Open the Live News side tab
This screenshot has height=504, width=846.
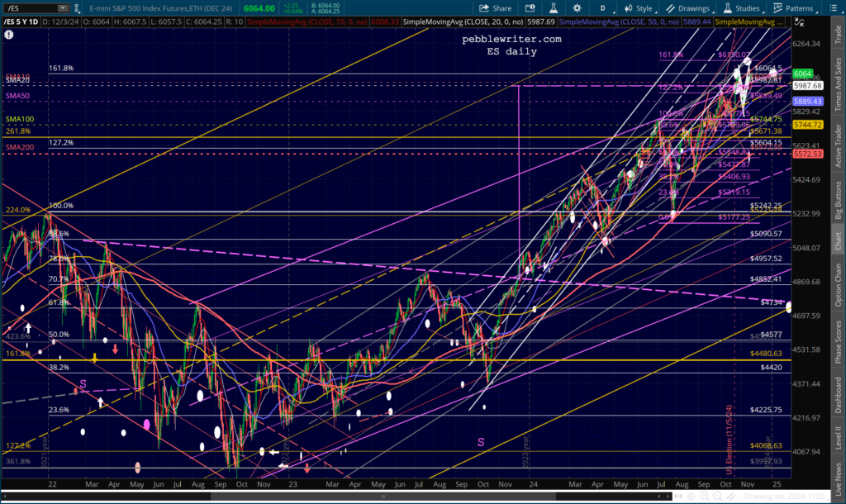point(839,478)
